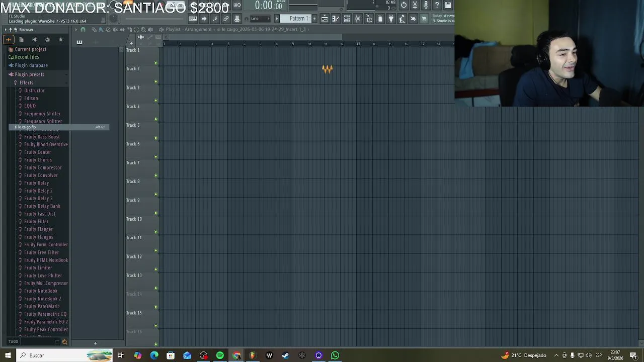Select the browser files tab icon
This screenshot has height=362, width=644.
(21, 40)
